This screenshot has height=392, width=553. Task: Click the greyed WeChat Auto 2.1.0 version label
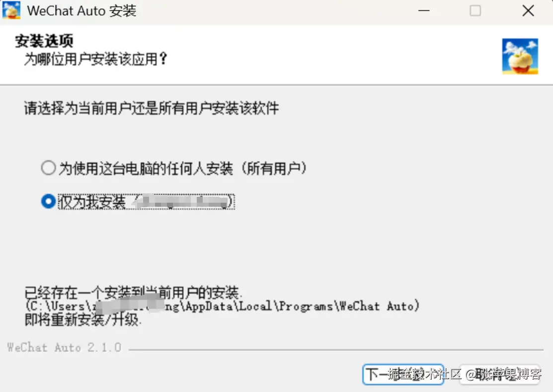(64, 348)
